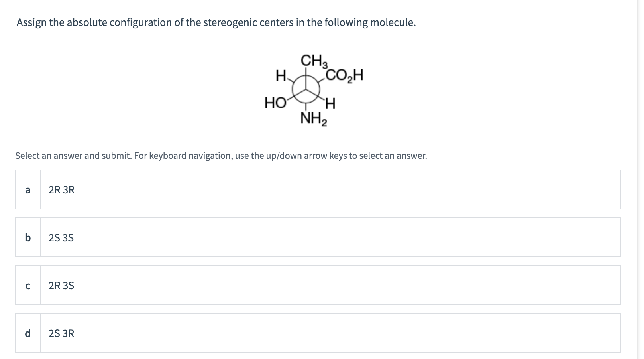This screenshot has width=644, height=359.
Task: Click the question title text
Action: click(x=216, y=23)
